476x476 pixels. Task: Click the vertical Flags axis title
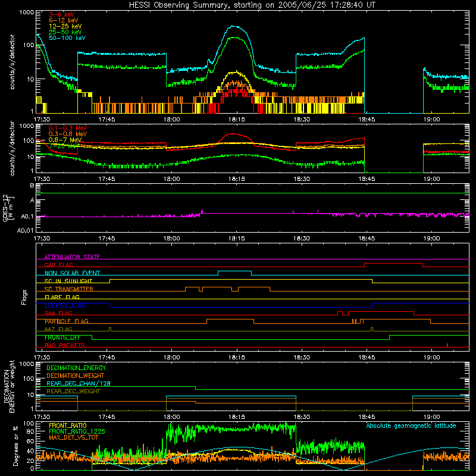coord(24,297)
